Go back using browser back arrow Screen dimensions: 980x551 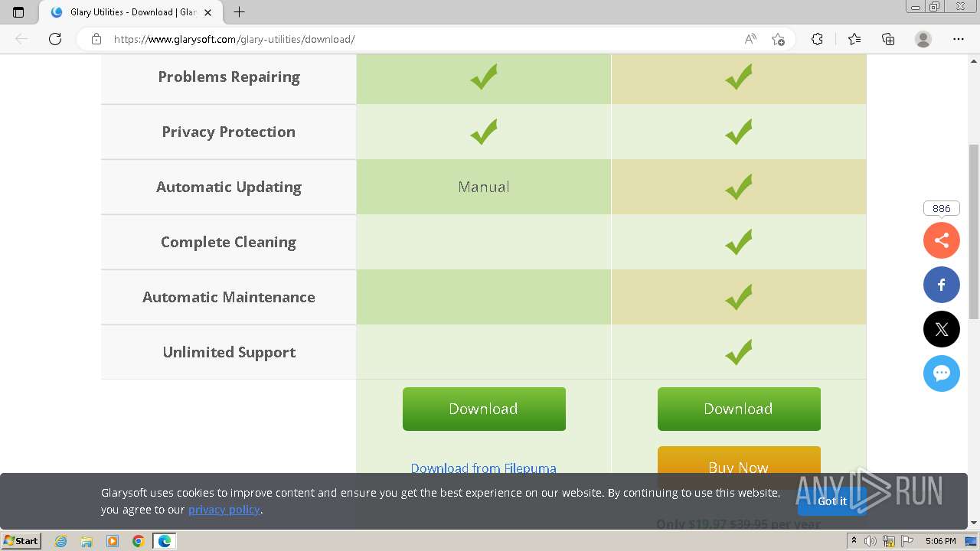[x=21, y=39]
